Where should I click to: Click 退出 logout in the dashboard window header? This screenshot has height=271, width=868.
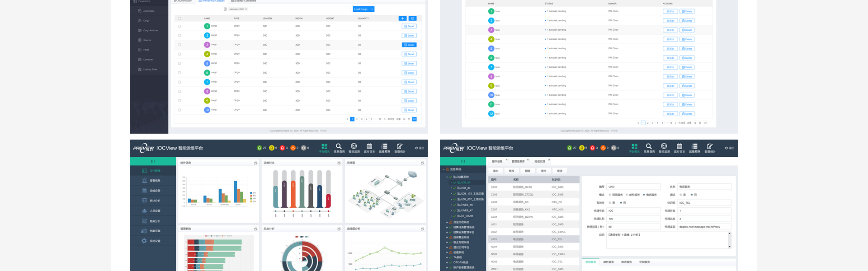click(420, 148)
